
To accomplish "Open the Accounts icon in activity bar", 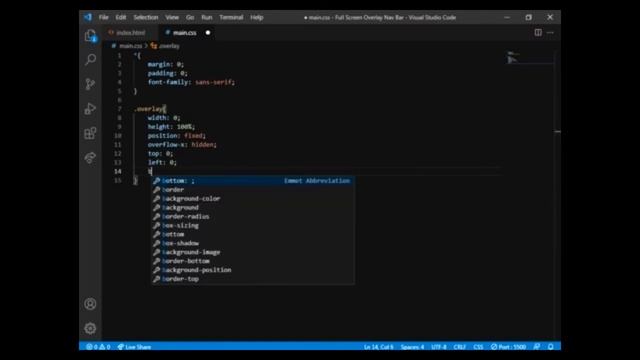I will [90, 304].
